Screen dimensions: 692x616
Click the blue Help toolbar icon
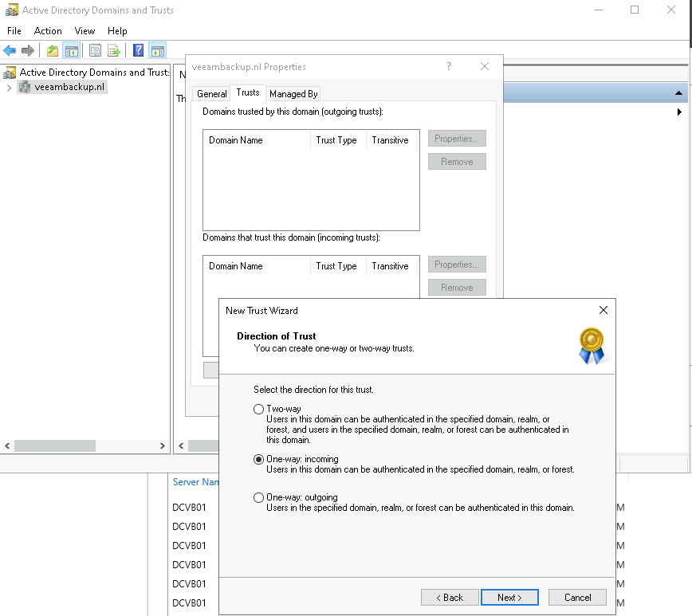[139, 51]
